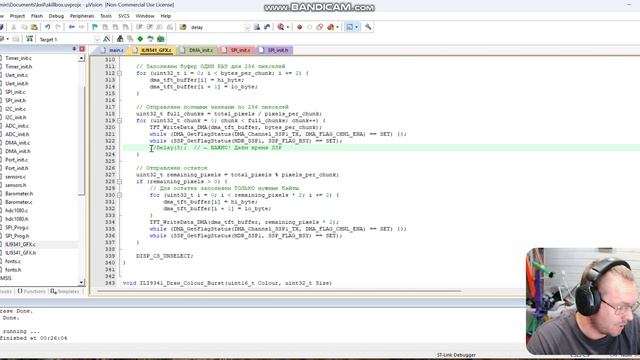Screen dimensions: 640x360
Task: Open the Flash menu
Action: (37, 16)
